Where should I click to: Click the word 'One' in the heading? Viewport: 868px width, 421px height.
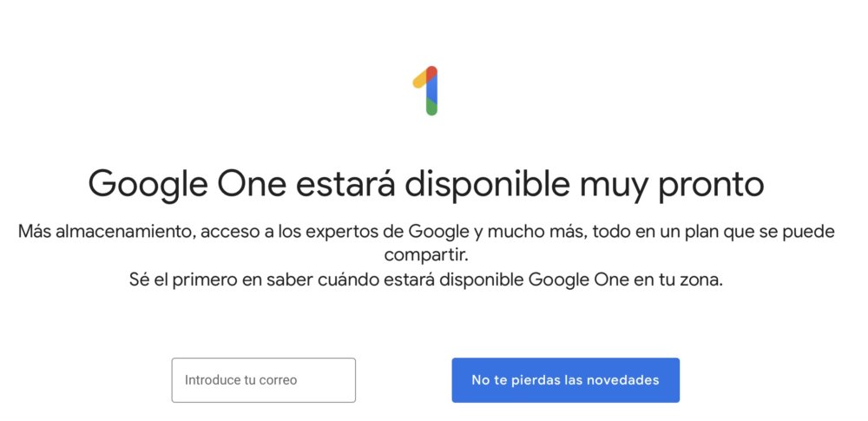click(251, 184)
